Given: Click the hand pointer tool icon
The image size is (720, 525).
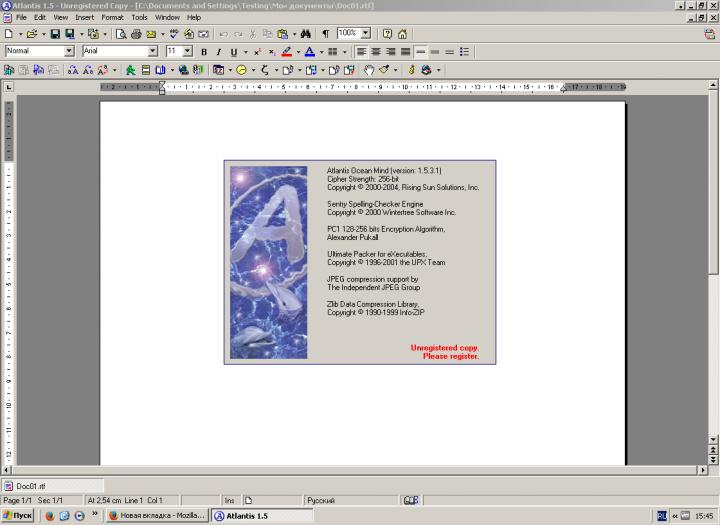Looking at the screenshot, I should click(x=369, y=70).
